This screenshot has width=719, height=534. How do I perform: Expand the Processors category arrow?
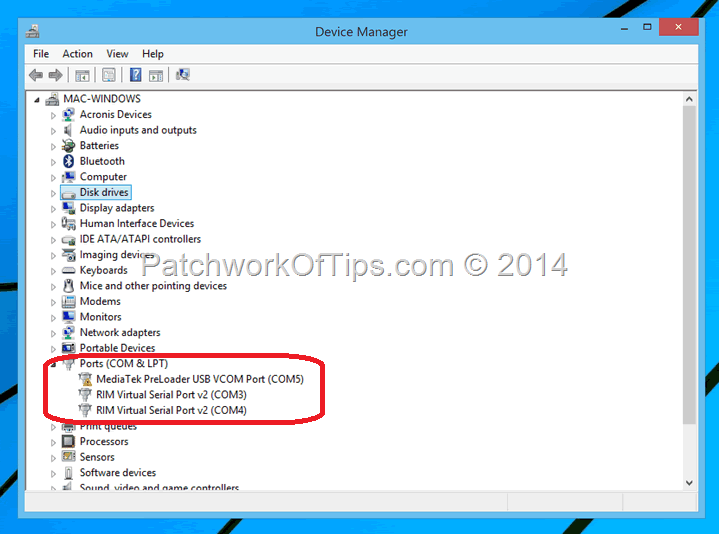click(x=53, y=442)
